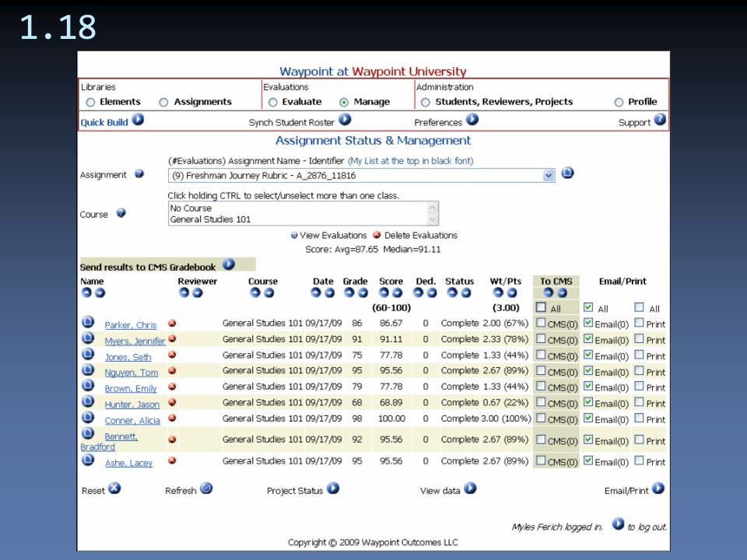Click the Quick Build text link
This screenshot has width=747, height=560.
pos(104,122)
